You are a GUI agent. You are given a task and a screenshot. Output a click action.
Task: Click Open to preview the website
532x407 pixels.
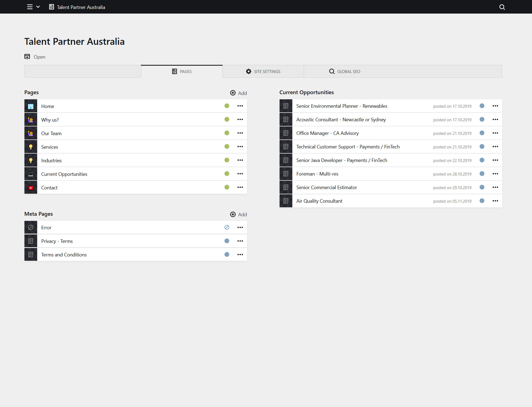pos(35,57)
